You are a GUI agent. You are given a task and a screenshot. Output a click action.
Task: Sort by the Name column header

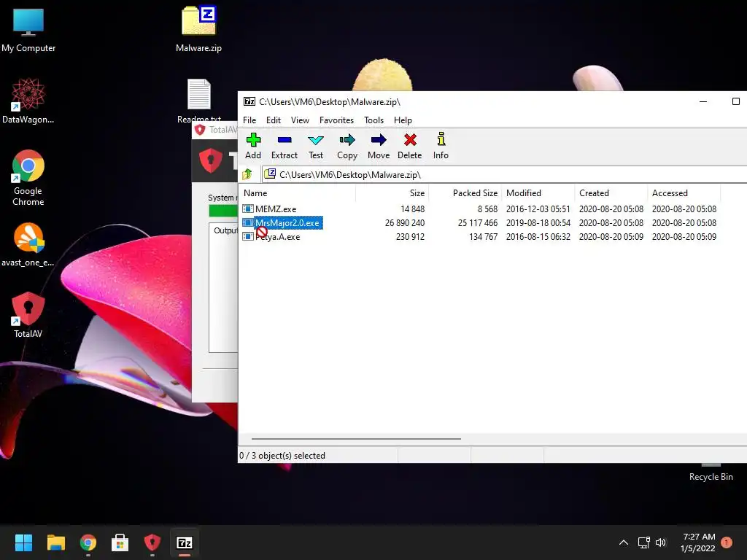[x=298, y=192]
